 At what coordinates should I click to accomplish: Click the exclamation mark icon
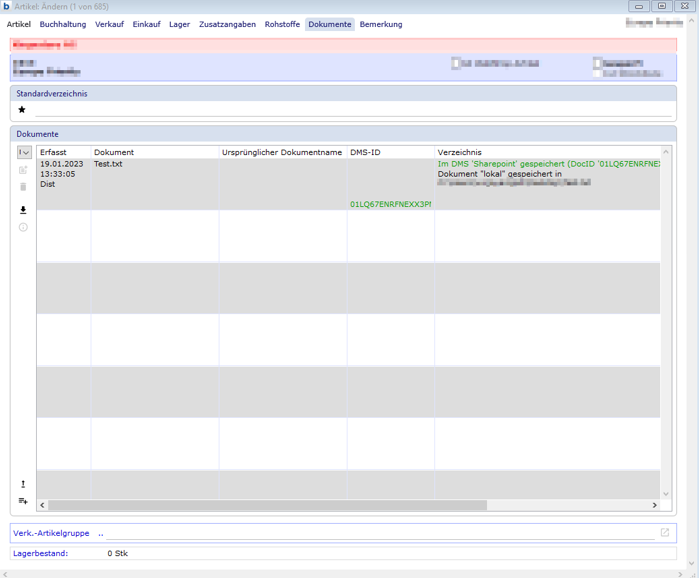click(23, 484)
